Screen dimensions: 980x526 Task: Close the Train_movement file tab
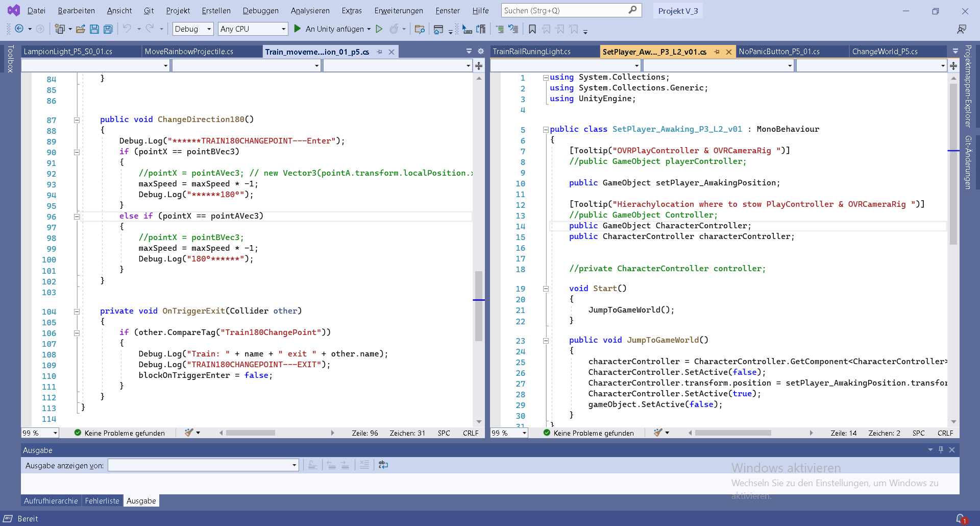point(391,52)
